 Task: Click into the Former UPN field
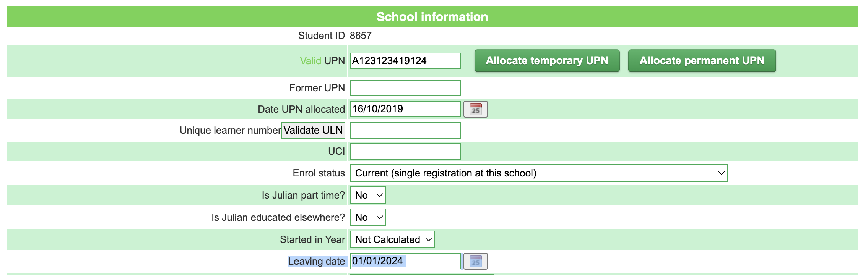tap(405, 88)
